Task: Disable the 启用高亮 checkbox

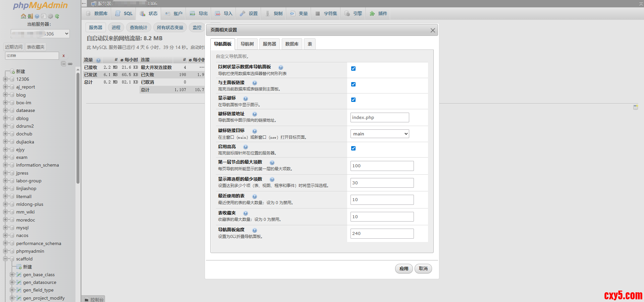Action: click(353, 148)
